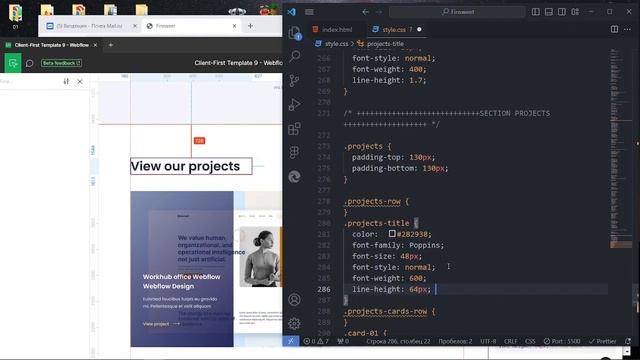This screenshot has height=360, width=640.
Task: Open Customize Layout icon in title bar
Action: [x=575, y=12]
